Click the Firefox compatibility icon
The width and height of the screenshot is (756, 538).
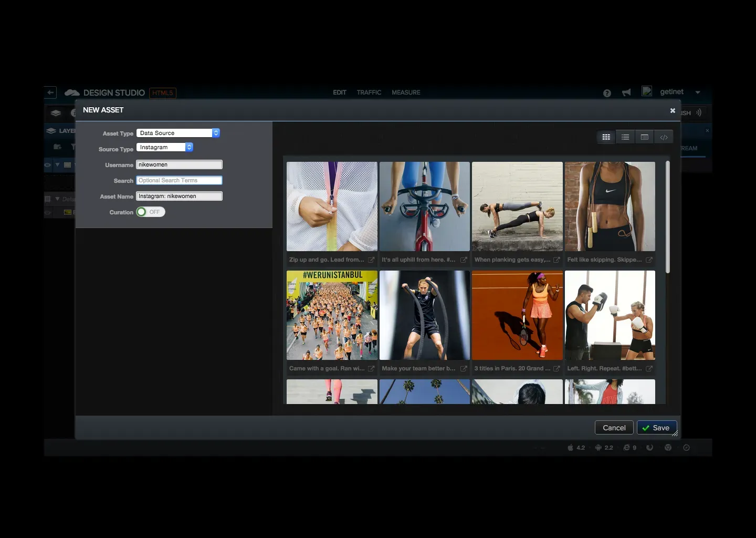[x=649, y=448]
